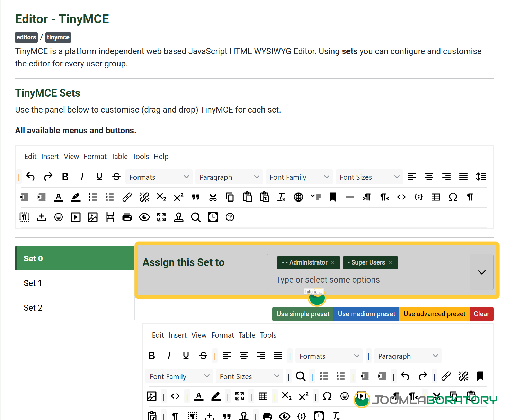Open Font Family dropdown in Set 0 toolbar
The height and width of the screenshot is (420, 507).
[179, 376]
